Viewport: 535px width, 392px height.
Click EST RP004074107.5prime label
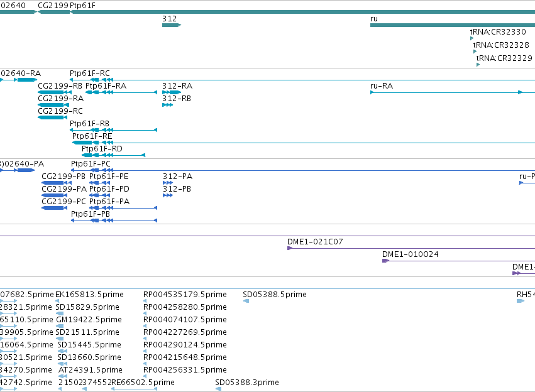(x=185, y=320)
